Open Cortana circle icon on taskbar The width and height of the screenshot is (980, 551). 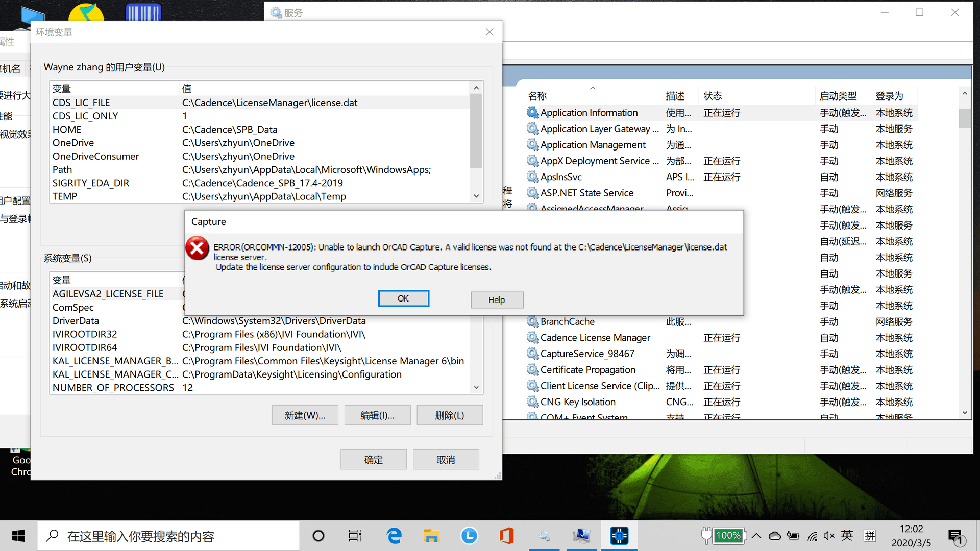[x=318, y=536]
